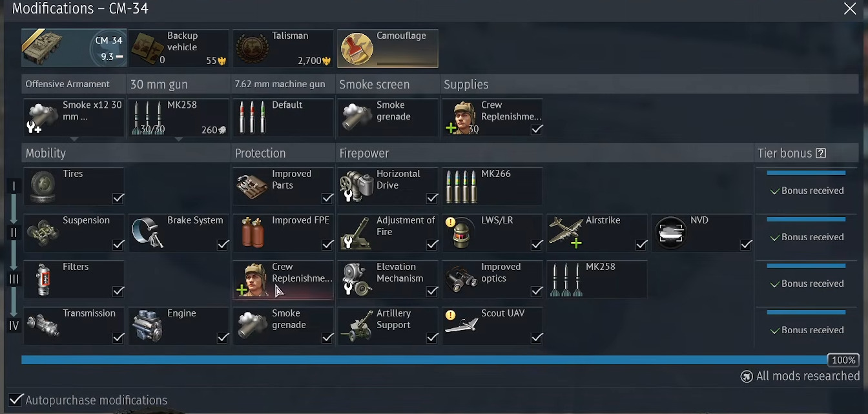Open the Talisman purchase tile

coord(283,48)
